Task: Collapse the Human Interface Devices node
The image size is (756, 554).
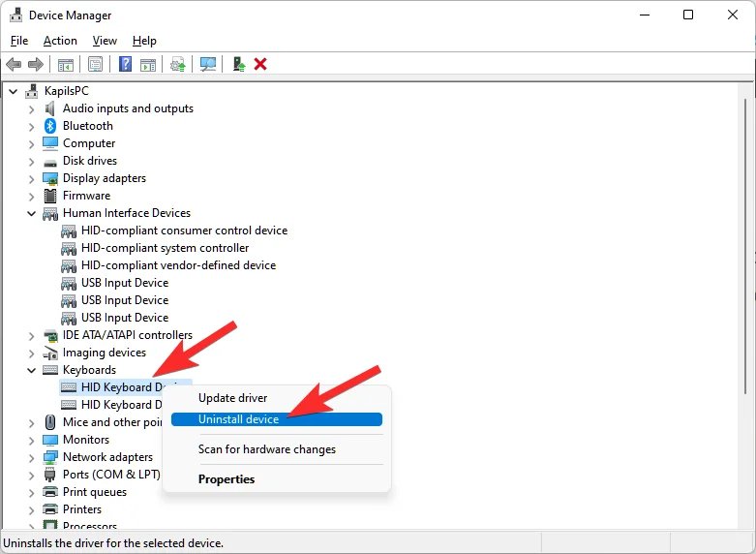Action: tap(31, 213)
